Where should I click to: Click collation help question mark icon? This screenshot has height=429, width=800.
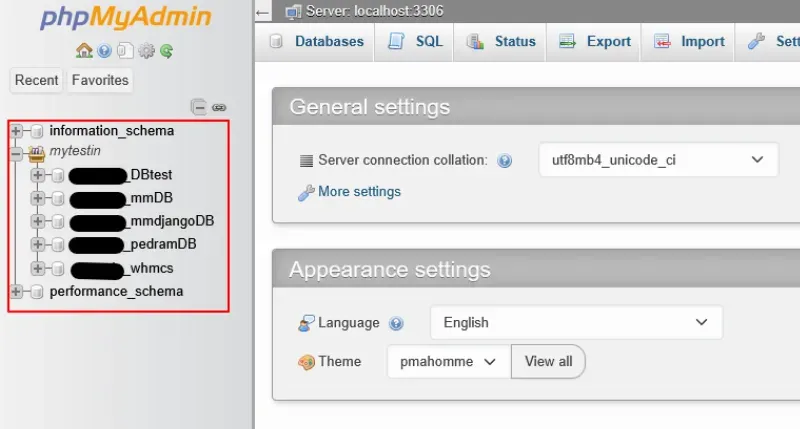505,161
